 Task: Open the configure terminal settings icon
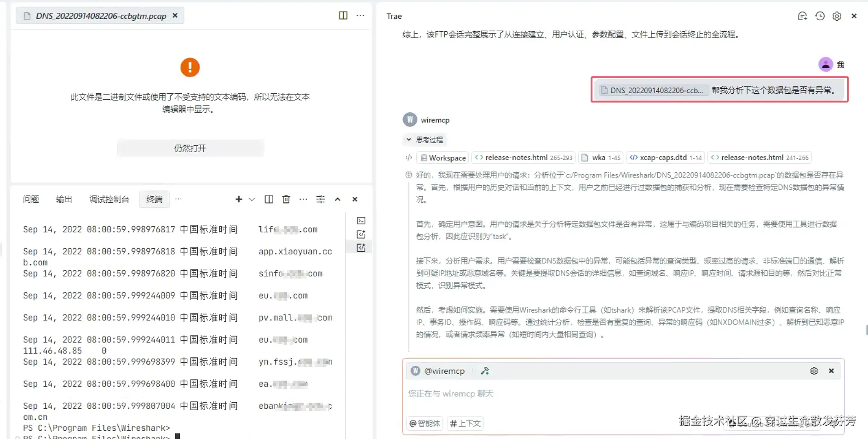[x=321, y=199]
